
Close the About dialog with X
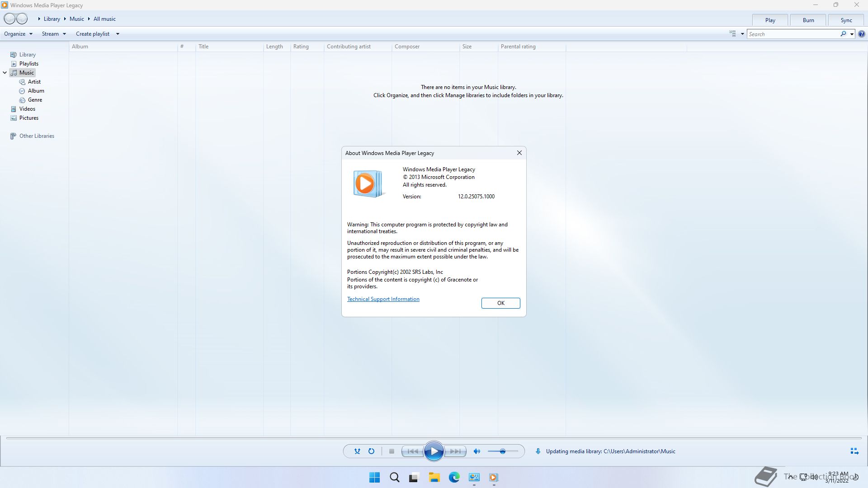click(x=519, y=153)
